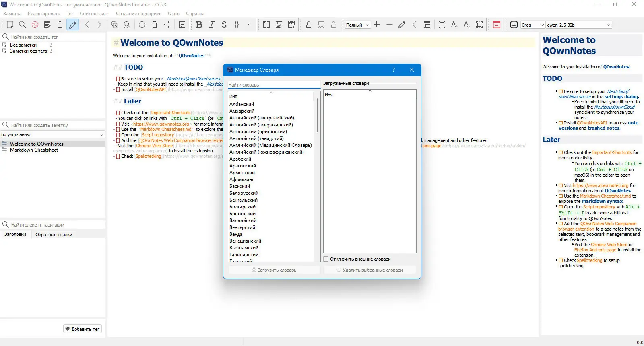This screenshot has width=644, height=346.
Task: Click the strikethrough formatting icon
Action: pyautogui.click(x=224, y=25)
